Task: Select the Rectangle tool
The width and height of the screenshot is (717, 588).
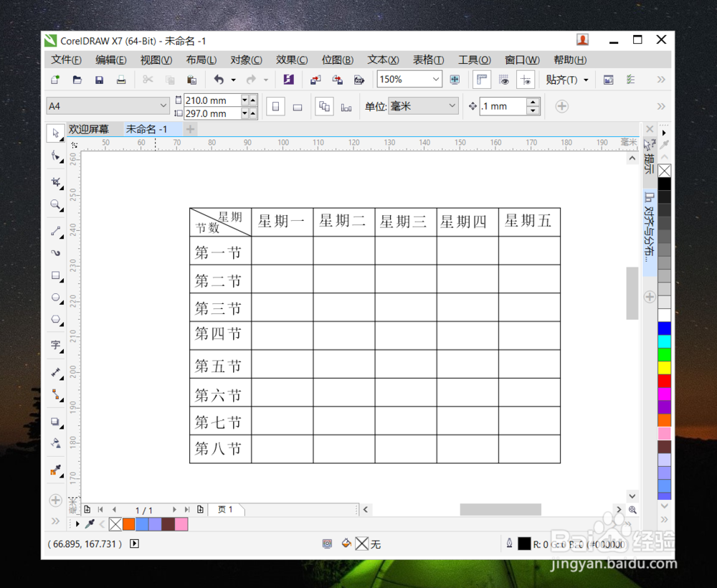Action: (55, 275)
